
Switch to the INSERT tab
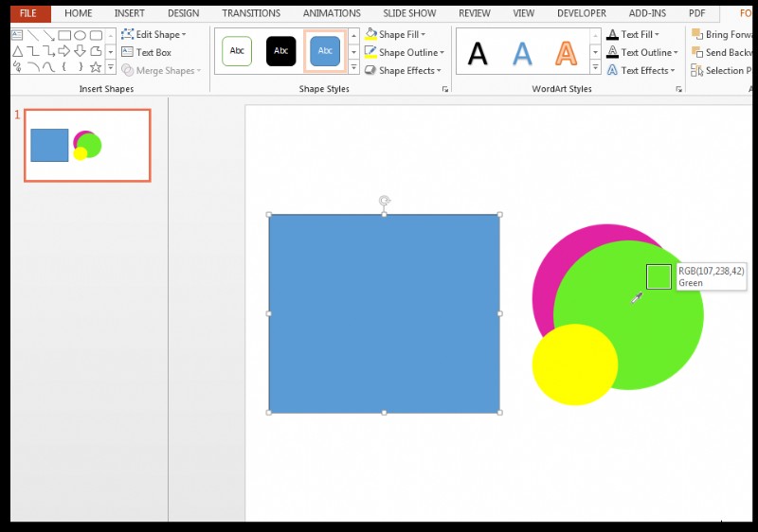click(129, 13)
